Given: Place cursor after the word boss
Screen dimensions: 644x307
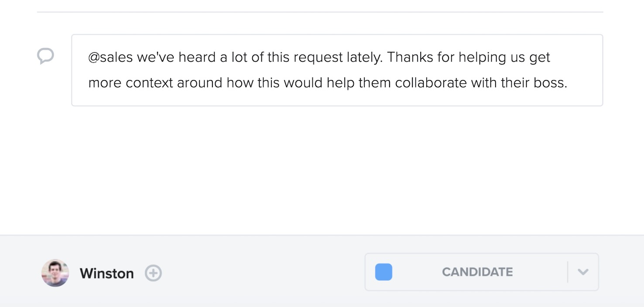Looking at the screenshot, I should 568,83.
